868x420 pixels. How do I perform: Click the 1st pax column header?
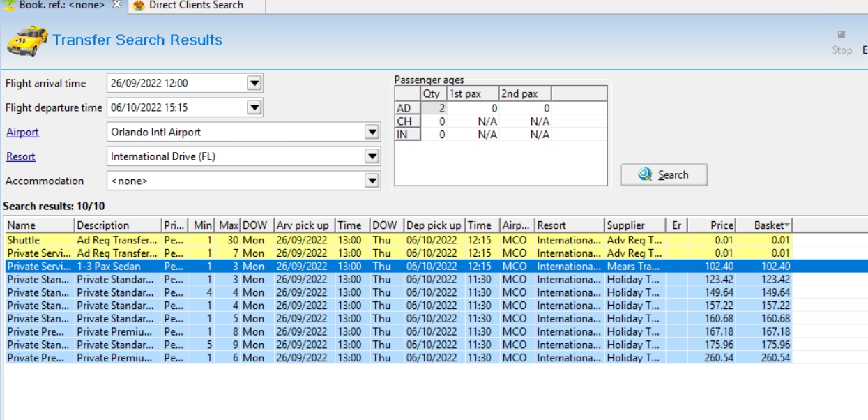(x=473, y=93)
